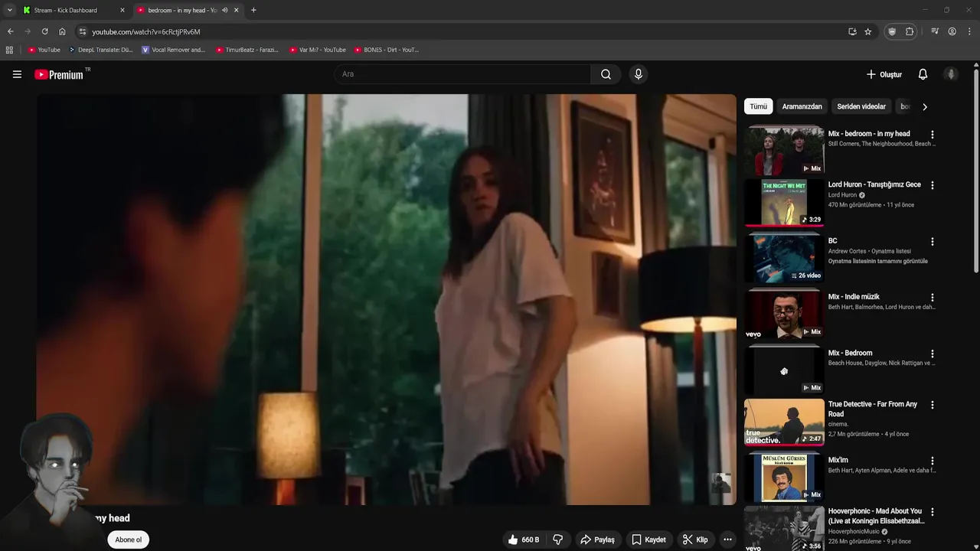Dislike the video with thumbs down

[558, 540]
